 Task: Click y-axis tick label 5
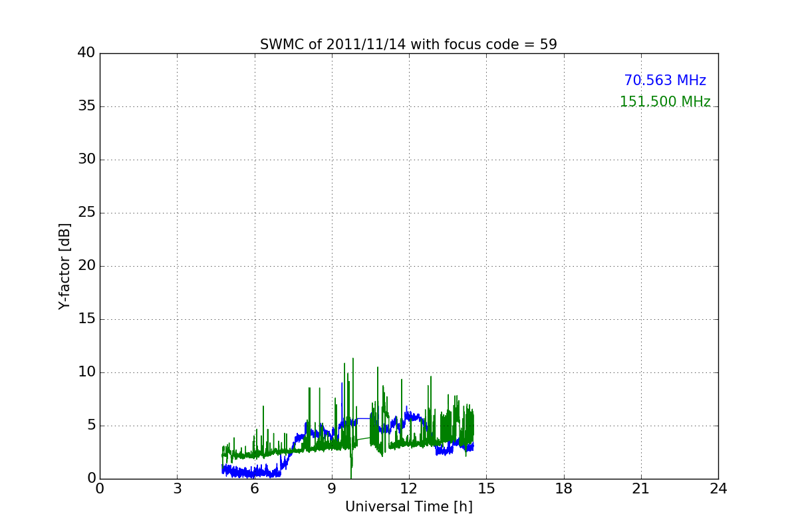(x=91, y=426)
